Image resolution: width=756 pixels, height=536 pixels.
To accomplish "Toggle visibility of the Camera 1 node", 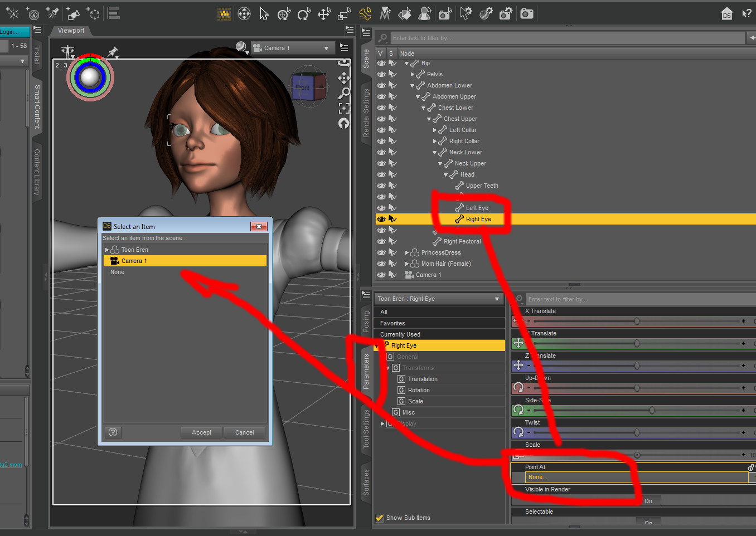I will [x=381, y=275].
